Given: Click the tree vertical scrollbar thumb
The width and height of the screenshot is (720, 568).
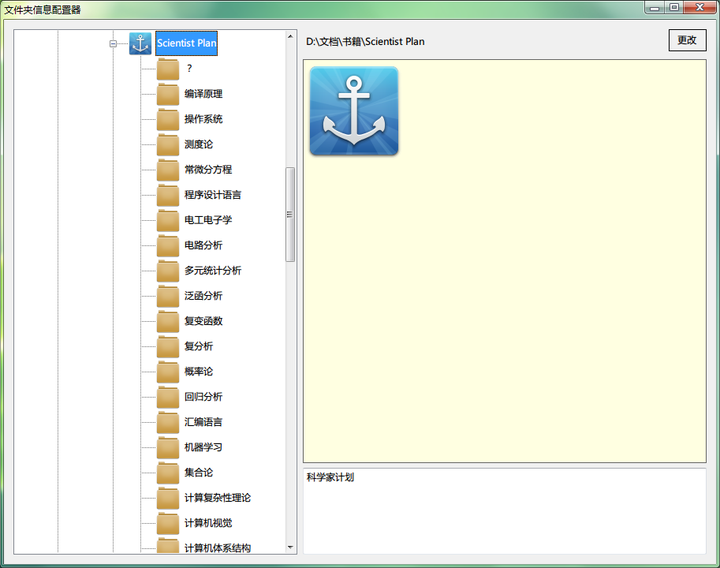Looking at the screenshot, I should tap(290, 214).
